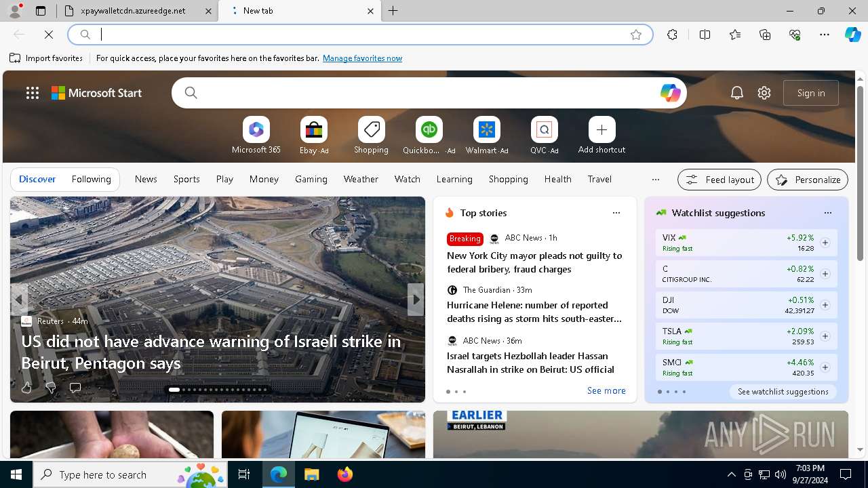
Task: Click the Sign in button
Action: [811, 93]
